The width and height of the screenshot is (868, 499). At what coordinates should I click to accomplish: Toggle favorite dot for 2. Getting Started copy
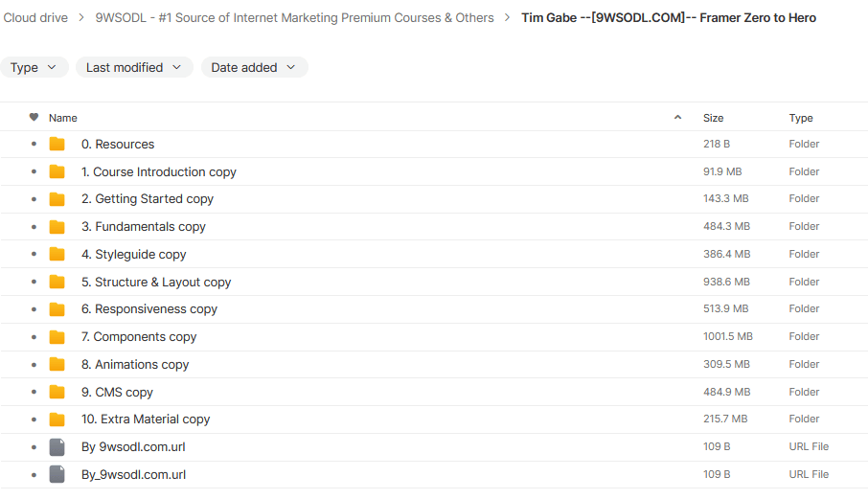[x=34, y=199]
